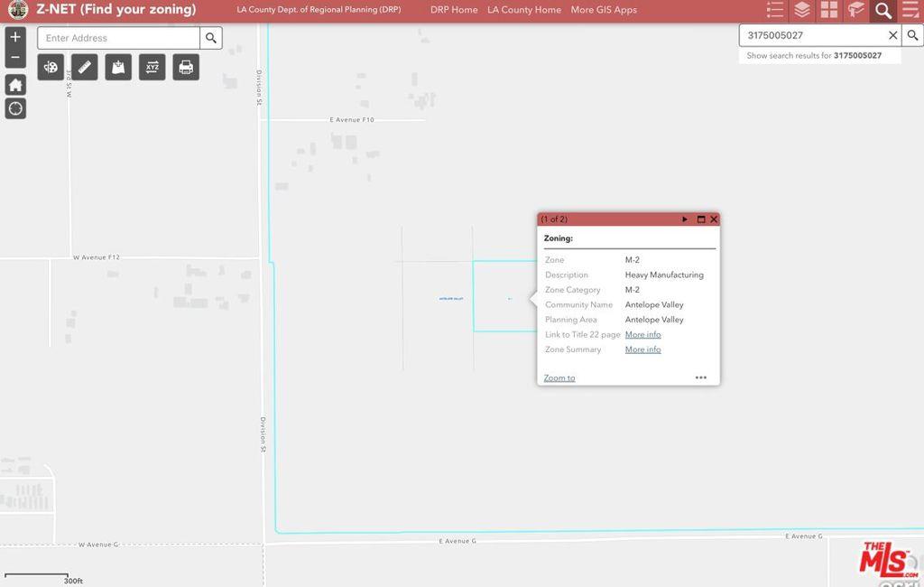Screen dimensions: 924x587
Task: Click into the Enter Address field
Action: tap(118, 38)
